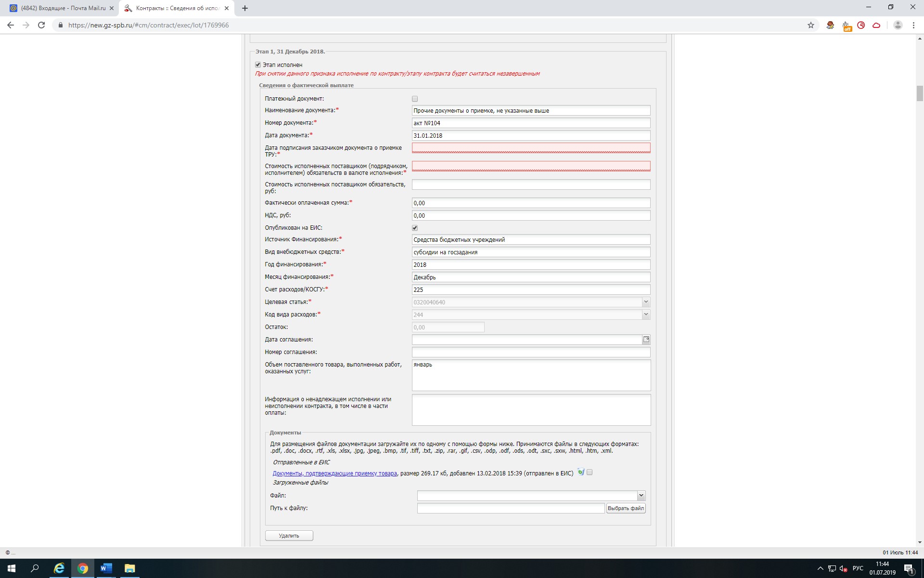The width and height of the screenshot is (924, 578).
Task: Reload the page with the refresh icon
Action: click(x=41, y=25)
